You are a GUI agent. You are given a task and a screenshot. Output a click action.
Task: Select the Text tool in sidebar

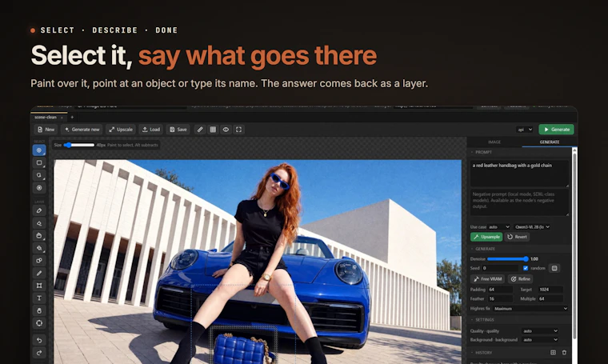click(x=39, y=298)
